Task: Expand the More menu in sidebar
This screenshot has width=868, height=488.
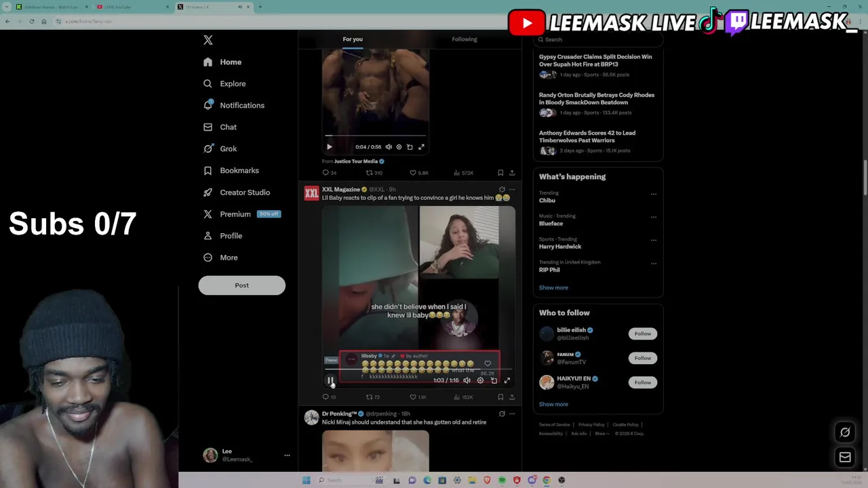Action: pyautogui.click(x=221, y=257)
